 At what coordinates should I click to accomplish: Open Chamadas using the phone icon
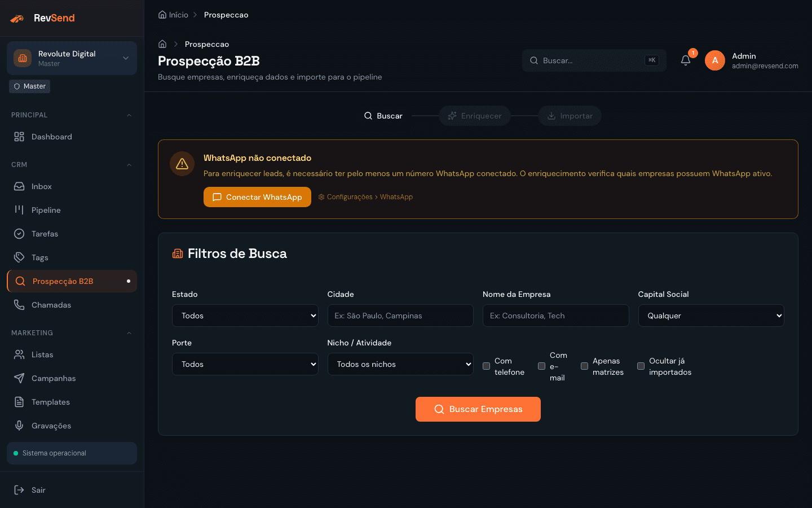tap(20, 304)
